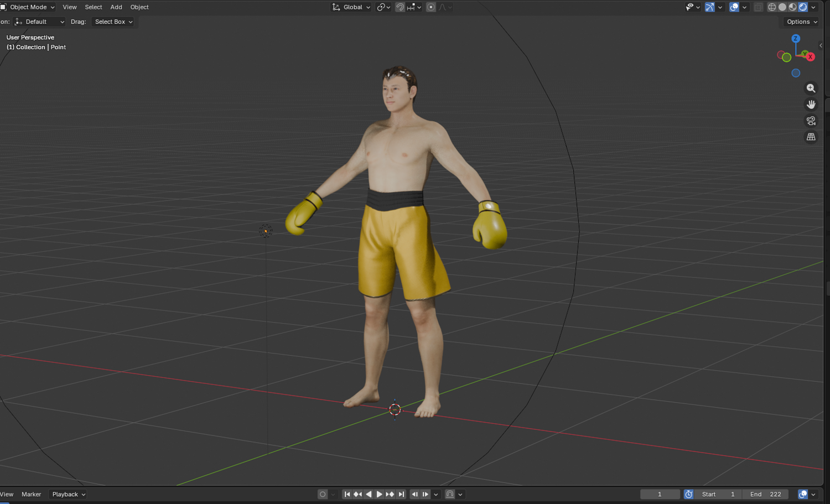Open the Add menu
Image resolution: width=830 pixels, height=504 pixels.
pyautogui.click(x=116, y=7)
